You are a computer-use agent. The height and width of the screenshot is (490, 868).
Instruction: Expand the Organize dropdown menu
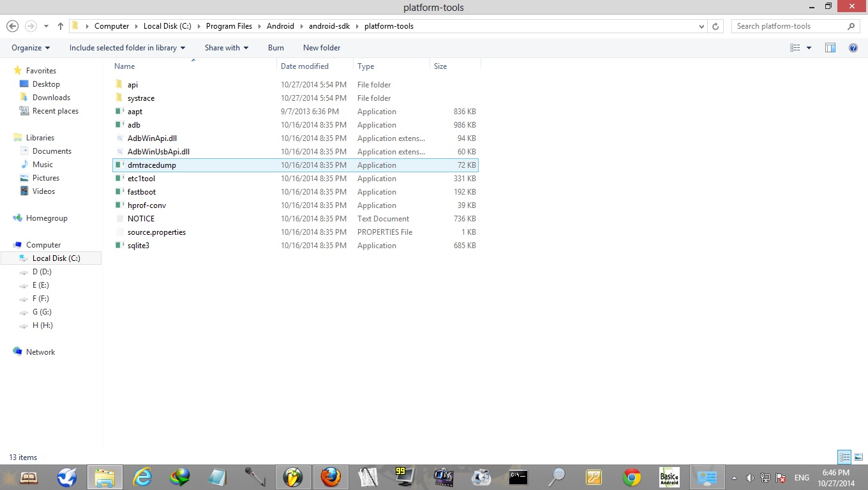tap(31, 48)
